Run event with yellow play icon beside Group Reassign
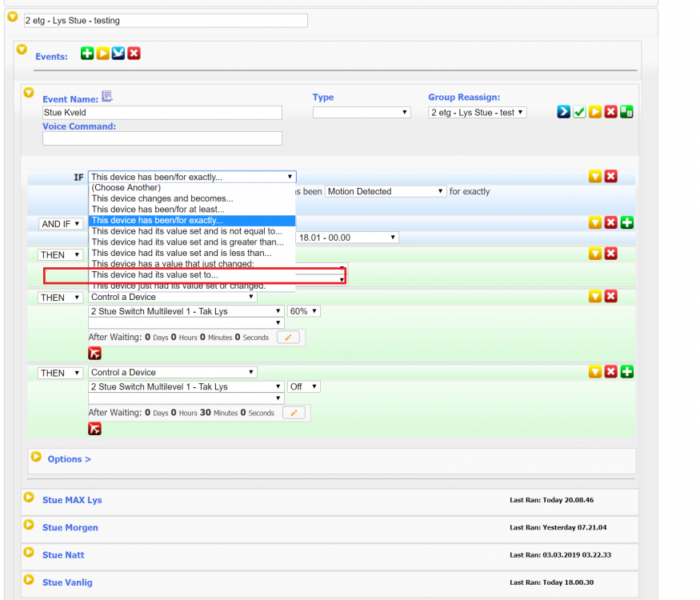 (595, 112)
